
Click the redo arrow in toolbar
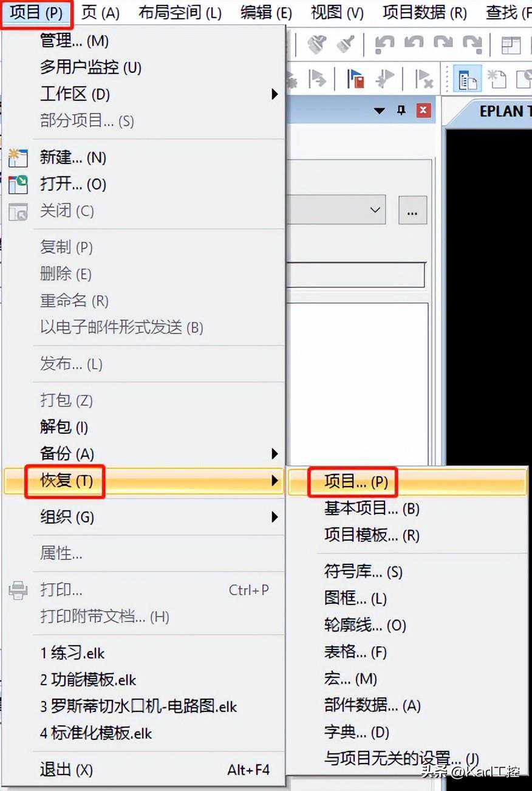pos(443,44)
